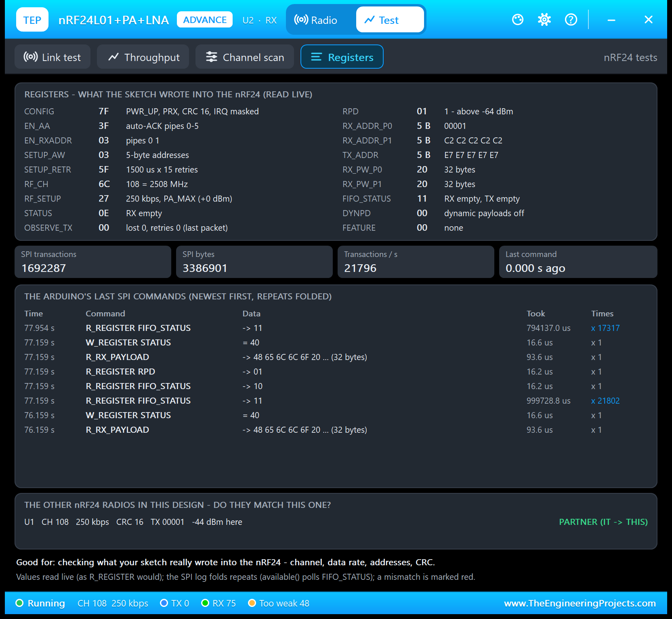
Task: Open settings gear icon in header
Action: tap(544, 19)
